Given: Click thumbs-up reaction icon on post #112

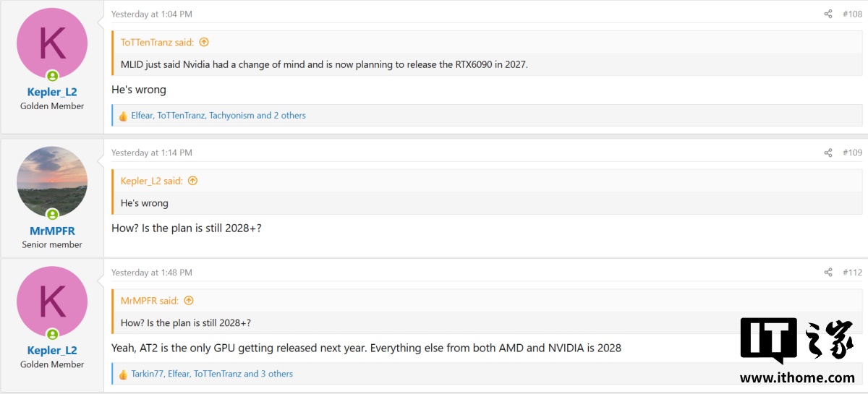Looking at the screenshot, I should click(123, 374).
